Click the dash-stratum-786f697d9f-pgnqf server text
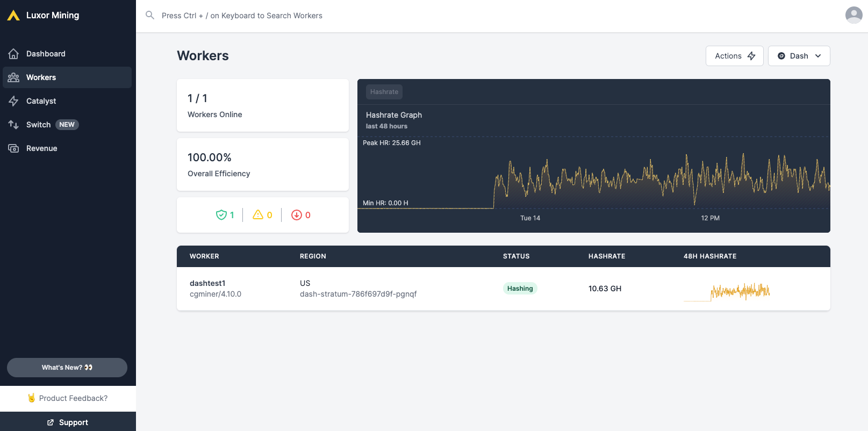 click(x=358, y=294)
